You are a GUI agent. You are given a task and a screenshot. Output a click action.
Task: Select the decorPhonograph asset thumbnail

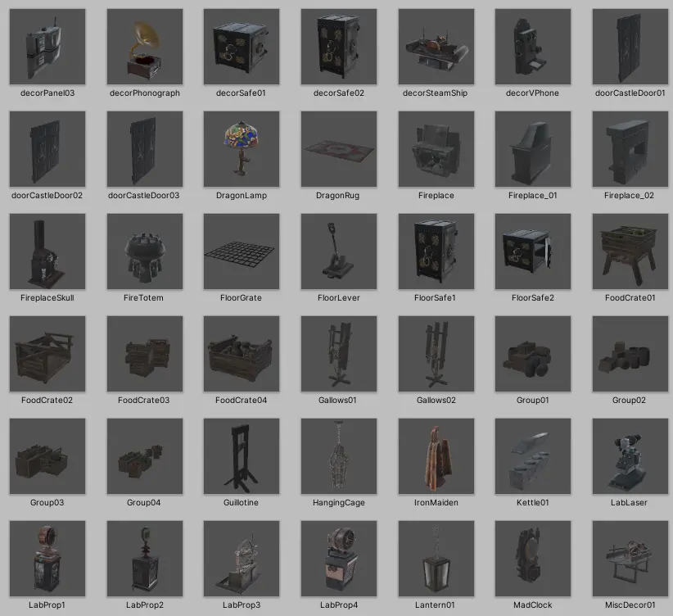point(145,47)
